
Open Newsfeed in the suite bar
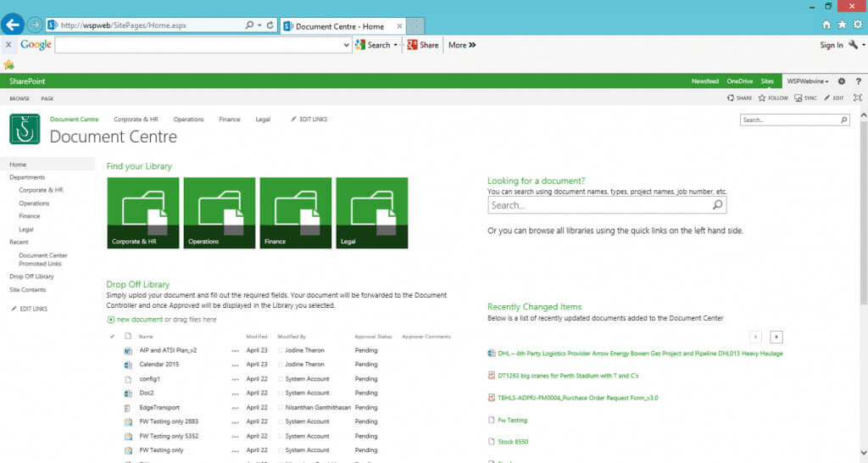click(x=704, y=81)
